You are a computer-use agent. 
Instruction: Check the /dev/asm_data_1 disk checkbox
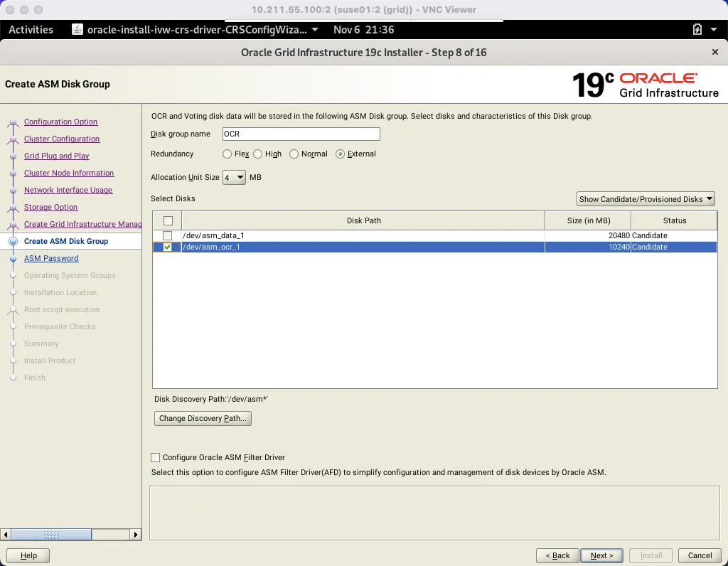click(167, 235)
